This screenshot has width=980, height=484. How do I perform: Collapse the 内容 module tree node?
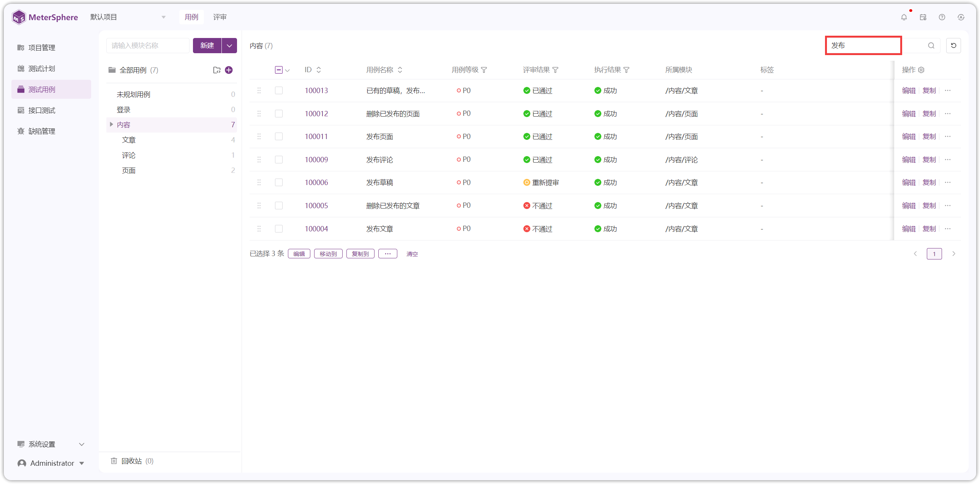pyautogui.click(x=111, y=125)
